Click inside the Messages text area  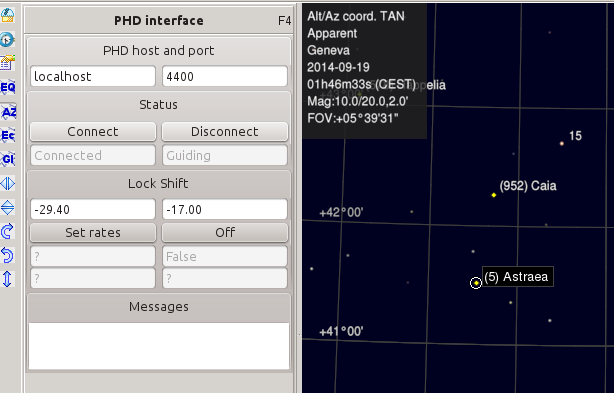(159, 346)
